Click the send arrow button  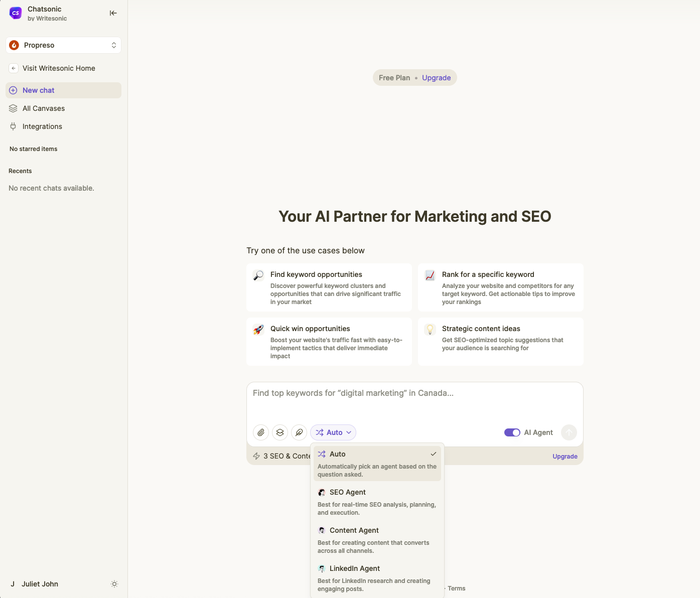point(569,432)
